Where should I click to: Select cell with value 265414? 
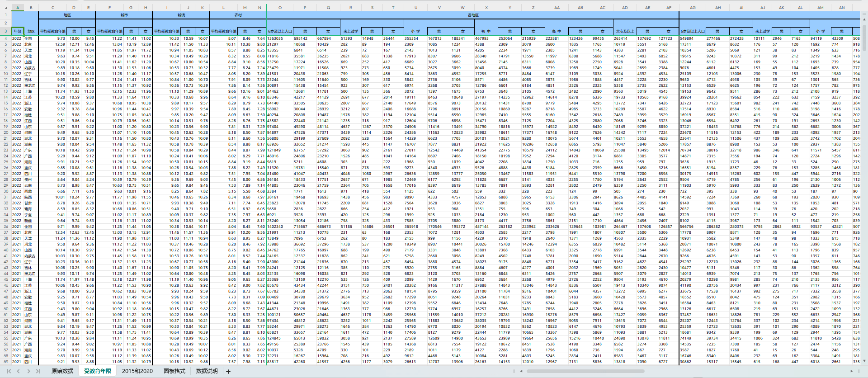pos(625,38)
